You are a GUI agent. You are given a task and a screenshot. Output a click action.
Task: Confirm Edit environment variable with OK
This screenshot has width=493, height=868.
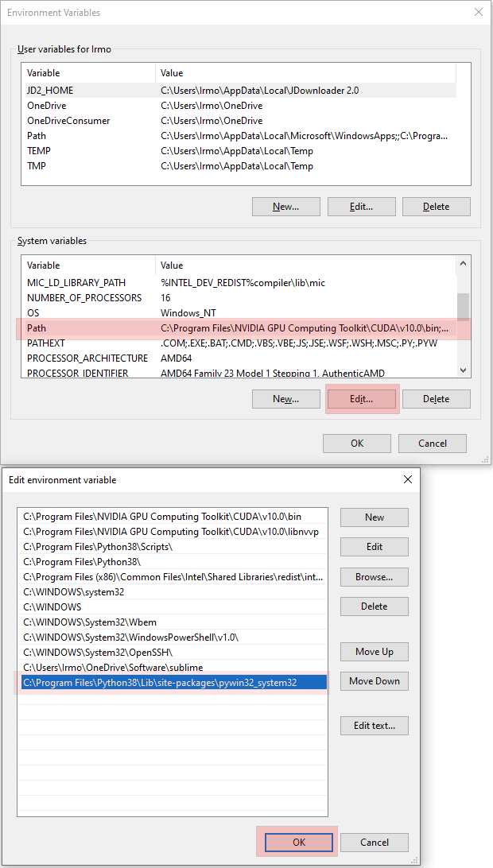[298, 842]
